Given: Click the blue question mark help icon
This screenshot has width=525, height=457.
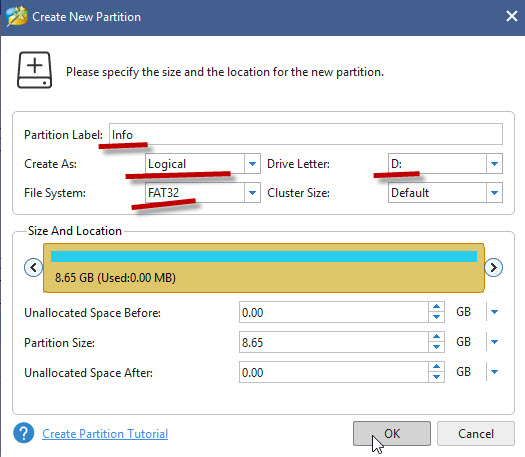Looking at the screenshot, I should click(23, 433).
